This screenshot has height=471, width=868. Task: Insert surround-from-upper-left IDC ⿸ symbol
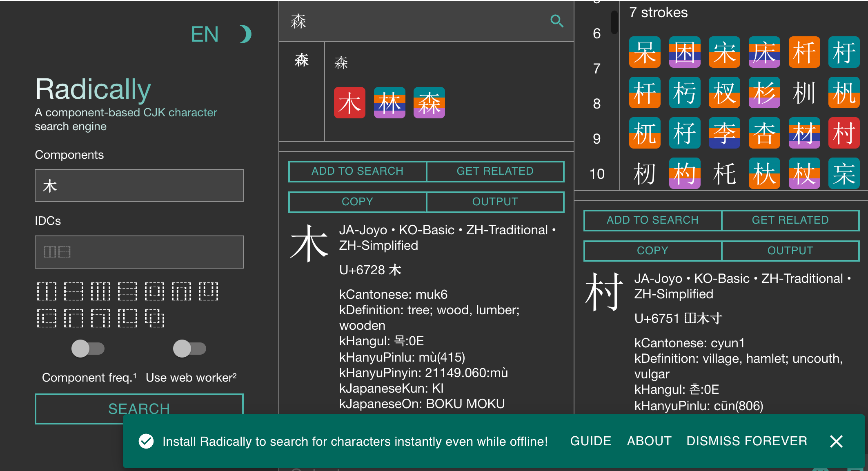pos(74,318)
